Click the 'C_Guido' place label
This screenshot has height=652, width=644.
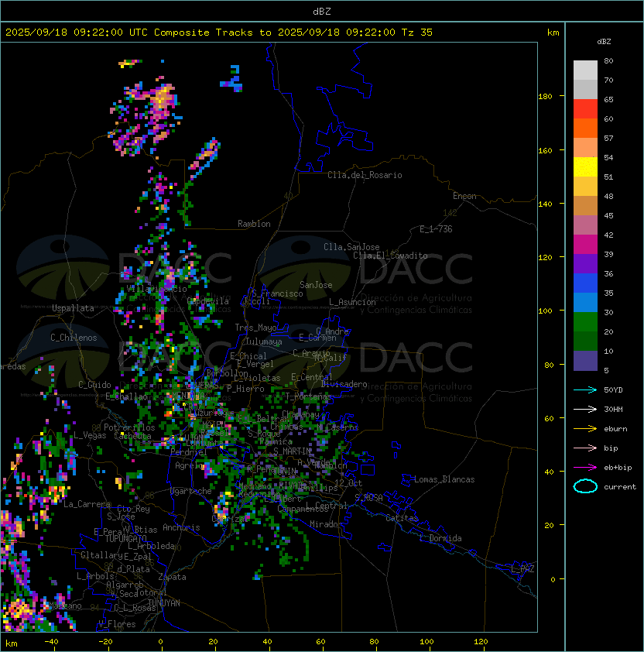click(x=94, y=385)
